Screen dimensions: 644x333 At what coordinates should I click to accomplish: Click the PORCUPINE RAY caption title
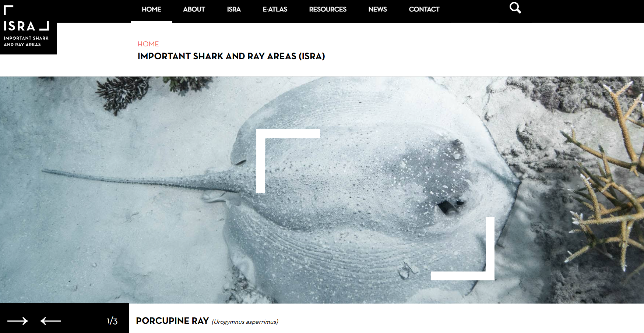(x=172, y=321)
